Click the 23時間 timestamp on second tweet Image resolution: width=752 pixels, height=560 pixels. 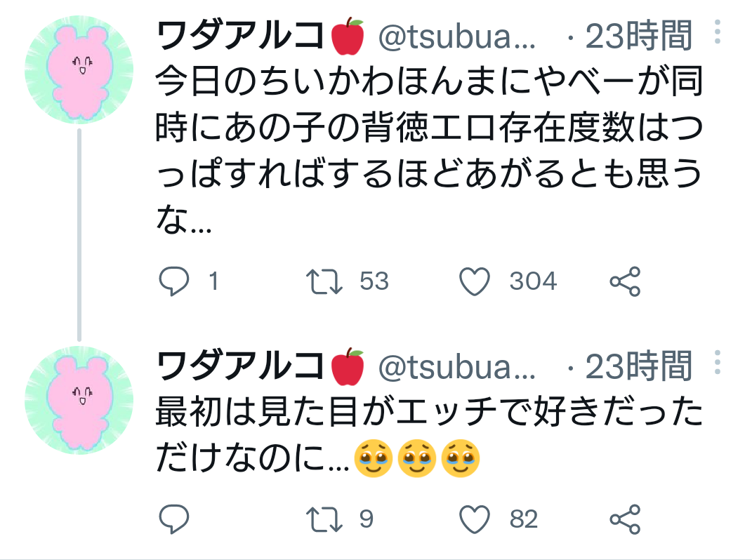pos(638,366)
